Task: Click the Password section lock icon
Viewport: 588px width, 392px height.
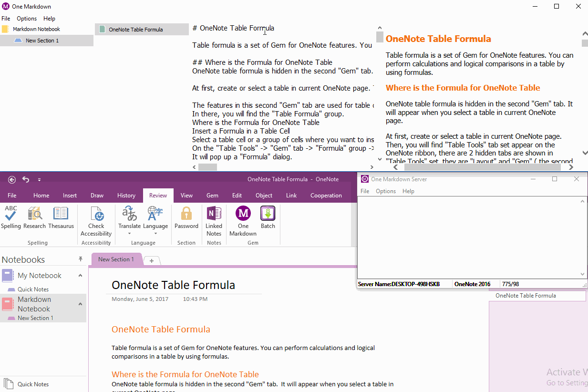Action: tap(186, 213)
